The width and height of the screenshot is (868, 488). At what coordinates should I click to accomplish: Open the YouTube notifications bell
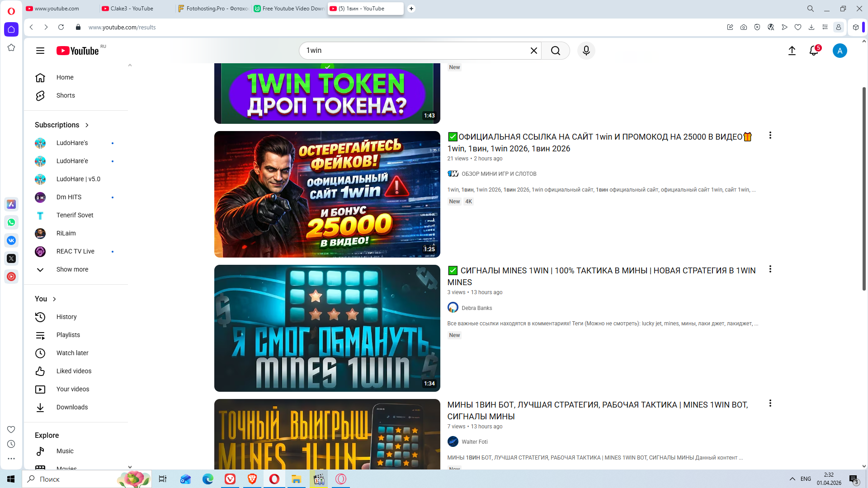(814, 51)
